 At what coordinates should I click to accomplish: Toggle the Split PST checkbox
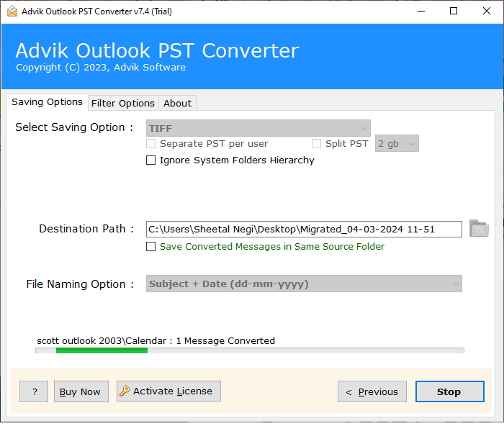click(316, 144)
